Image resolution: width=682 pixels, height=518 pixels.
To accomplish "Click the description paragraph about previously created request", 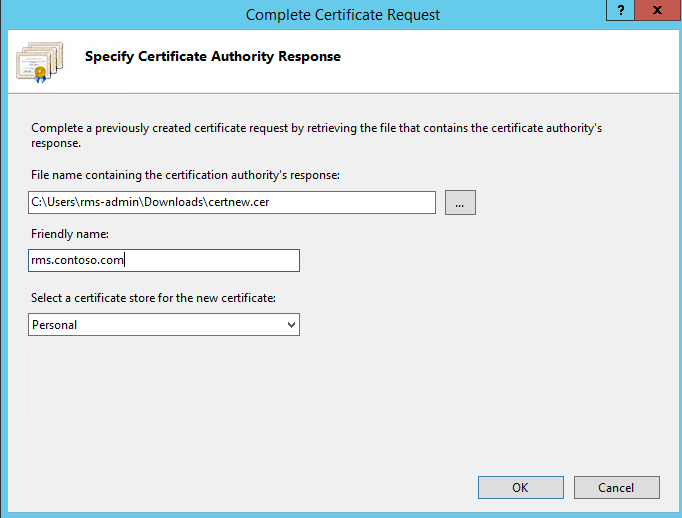I will pos(316,135).
